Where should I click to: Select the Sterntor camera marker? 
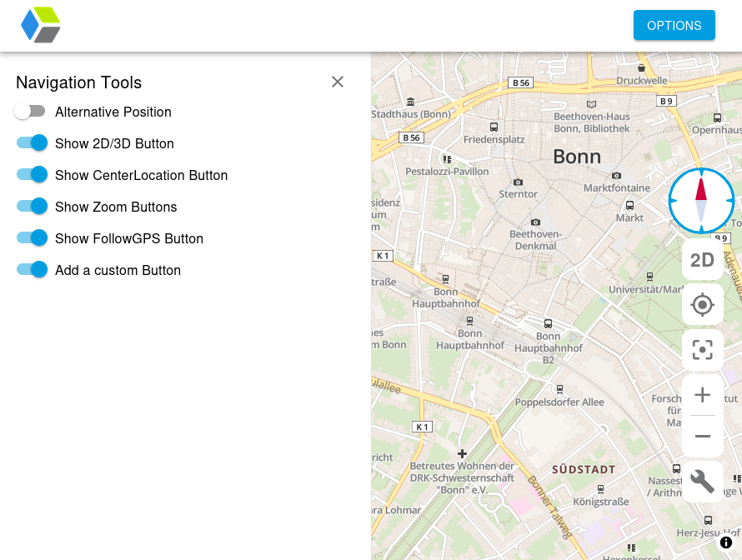tap(519, 182)
